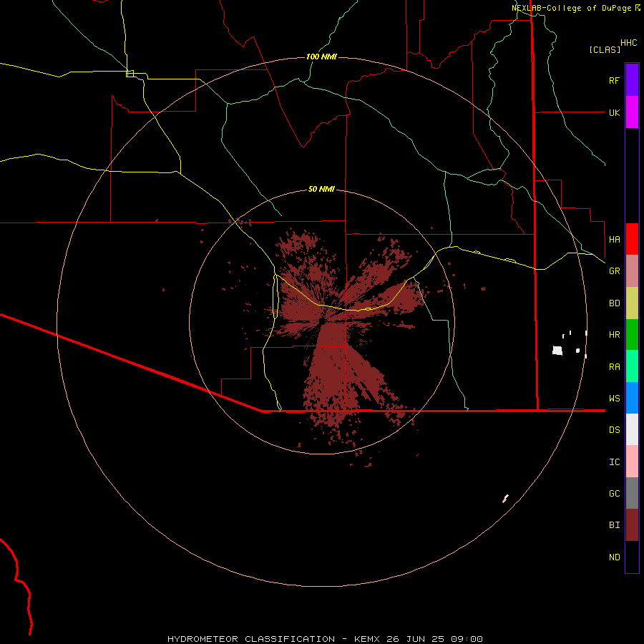This screenshot has height=644, width=644.
Task: Click the Hydrometeor Classification KEMX title text
Action: (x=325, y=639)
